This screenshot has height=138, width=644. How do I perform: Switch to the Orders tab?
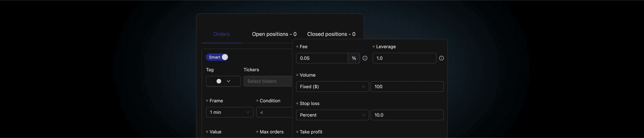[x=221, y=34]
